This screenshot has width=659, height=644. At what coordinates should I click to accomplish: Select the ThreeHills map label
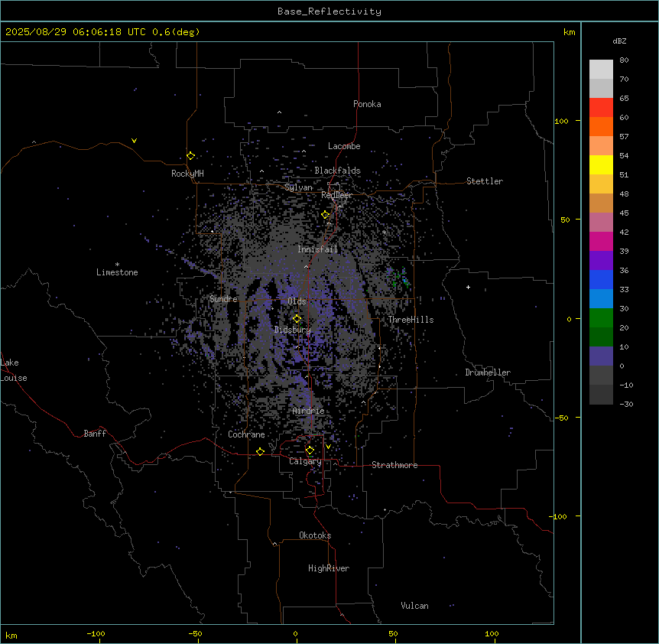click(411, 320)
